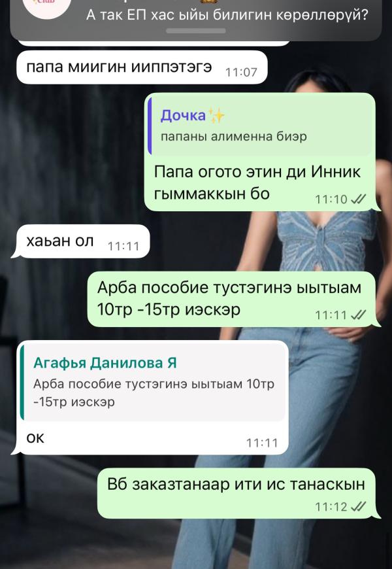
Task: Tap the sparkles emoji next to Дочка
Action: 216,116
